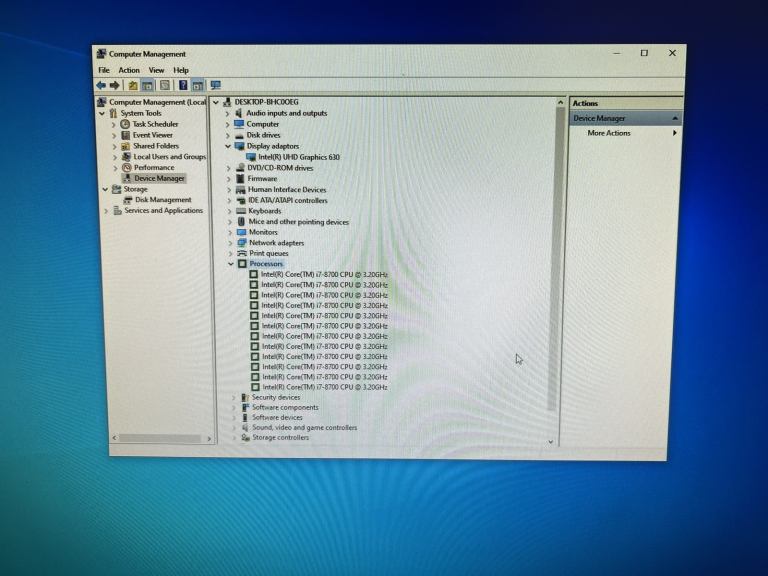Collapse the Device Manager actions header
Viewport: 768px width, 576px height.
point(675,118)
